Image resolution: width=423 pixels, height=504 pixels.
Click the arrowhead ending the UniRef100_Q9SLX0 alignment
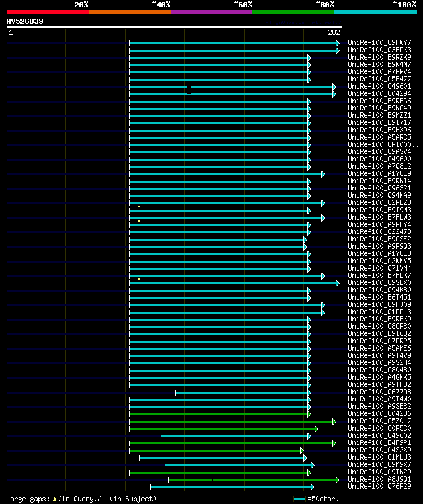[338, 283]
